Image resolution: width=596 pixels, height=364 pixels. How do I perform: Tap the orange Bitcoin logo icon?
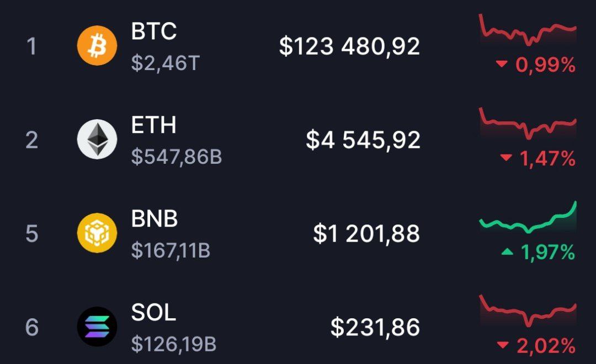(97, 46)
